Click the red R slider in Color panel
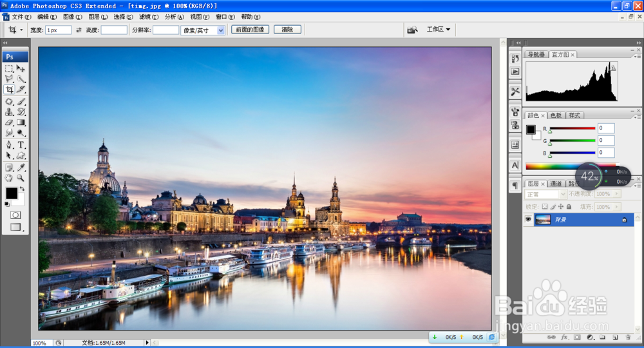Screen dimensions: 644x348 (x=573, y=129)
